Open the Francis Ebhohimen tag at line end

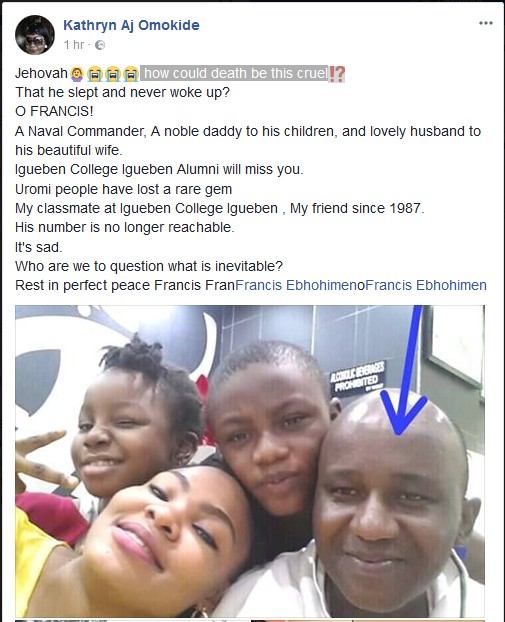[x=426, y=285]
